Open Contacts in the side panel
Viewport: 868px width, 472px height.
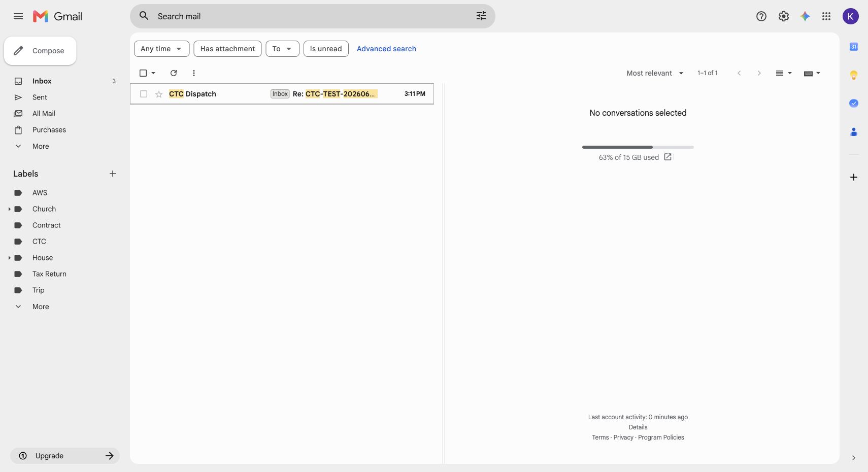coord(854,132)
